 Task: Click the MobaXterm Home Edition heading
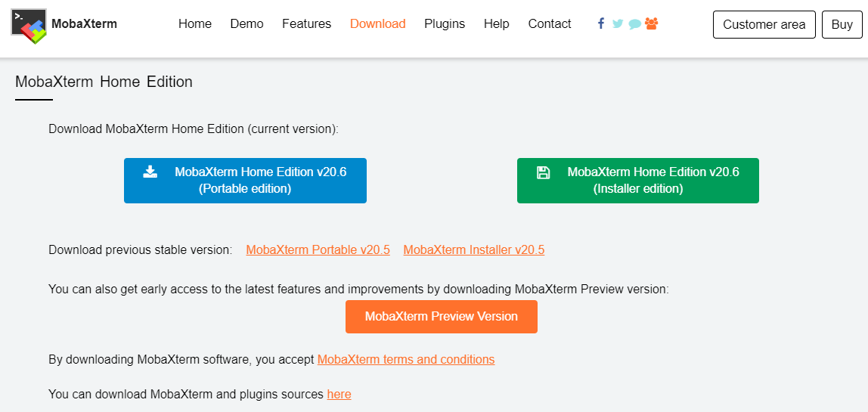104,82
